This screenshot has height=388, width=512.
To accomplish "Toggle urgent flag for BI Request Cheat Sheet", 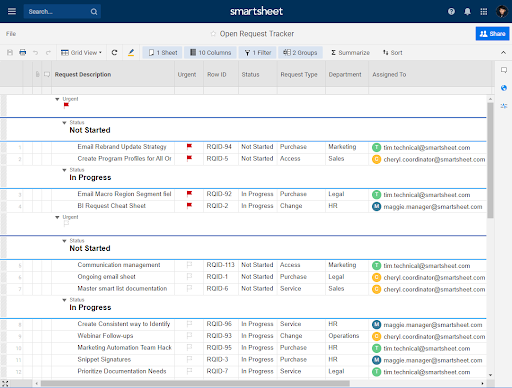I will [189, 206].
